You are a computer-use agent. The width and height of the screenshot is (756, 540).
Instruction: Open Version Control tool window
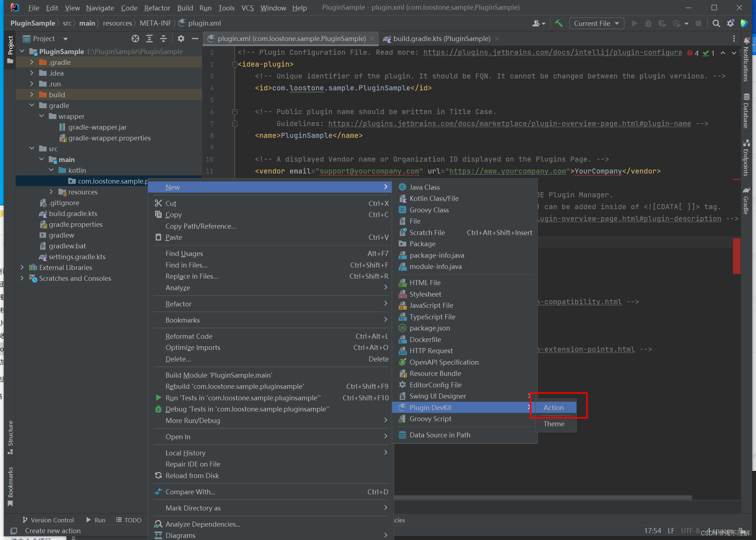tap(48, 520)
